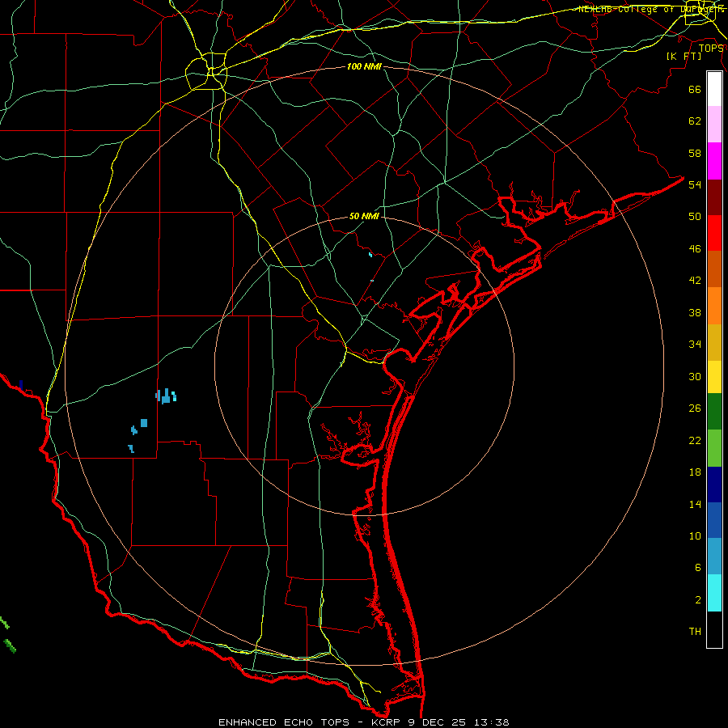728x728 pixels.
Task: Click the orange legend swatch near 38
Action: coord(714,306)
